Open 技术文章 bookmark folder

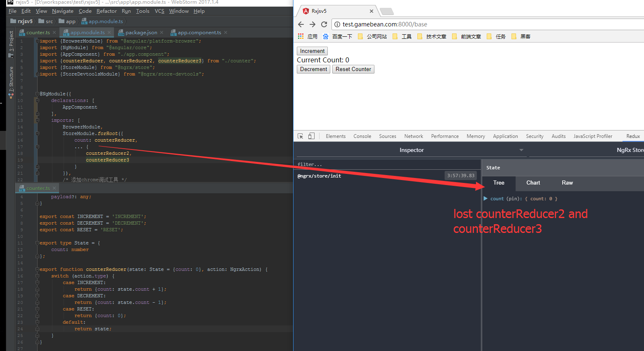tap(432, 36)
